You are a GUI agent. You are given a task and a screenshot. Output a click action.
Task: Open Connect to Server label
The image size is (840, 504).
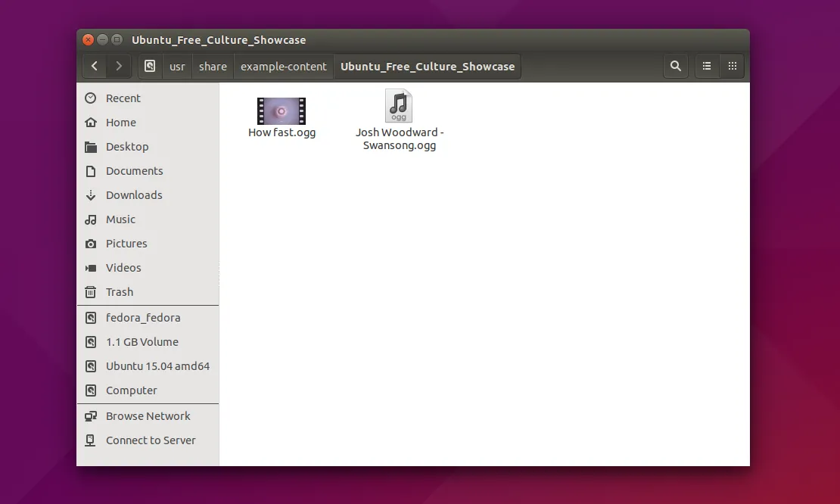[x=151, y=440]
